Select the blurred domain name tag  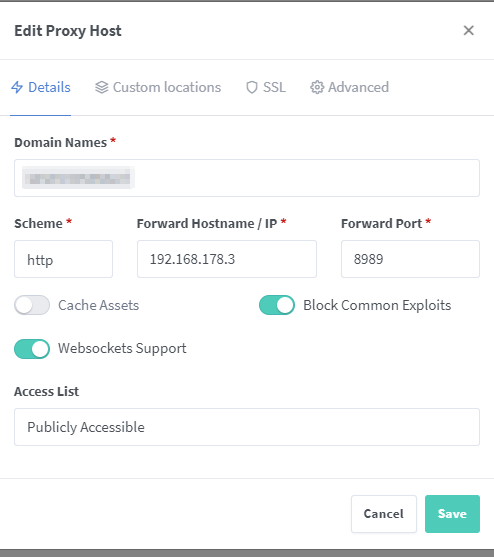(78, 178)
